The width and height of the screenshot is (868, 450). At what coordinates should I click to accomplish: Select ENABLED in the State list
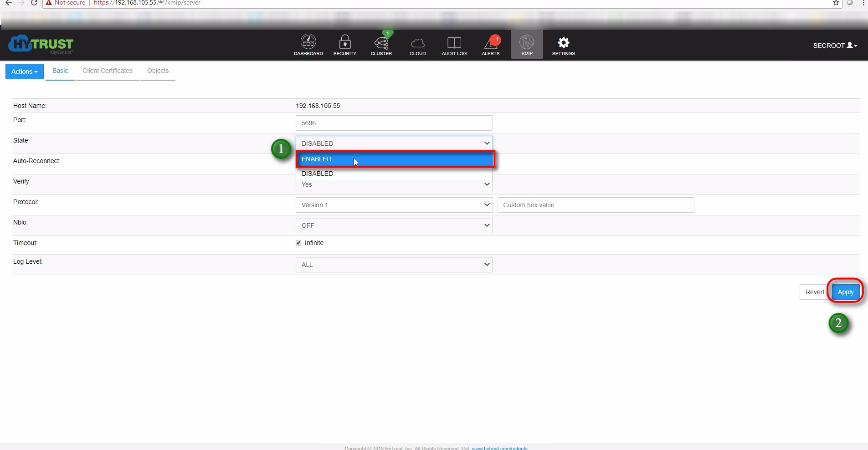point(394,159)
